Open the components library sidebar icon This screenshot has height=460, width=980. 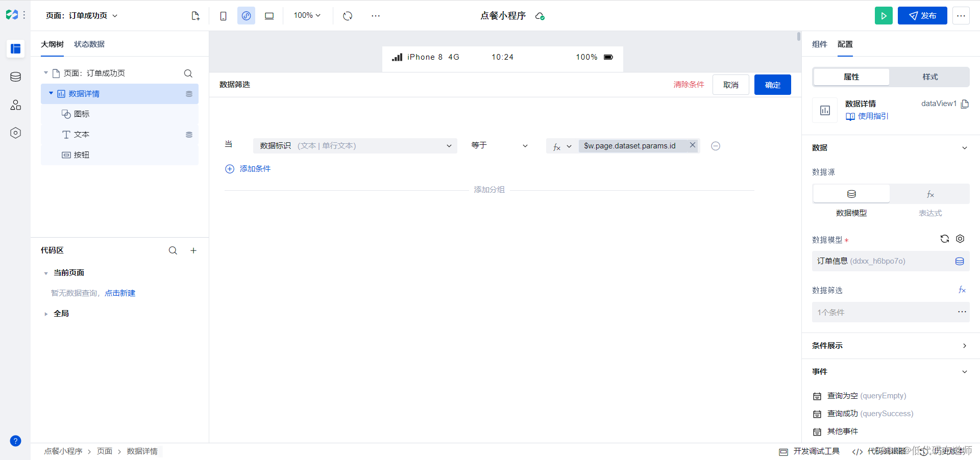(15, 105)
